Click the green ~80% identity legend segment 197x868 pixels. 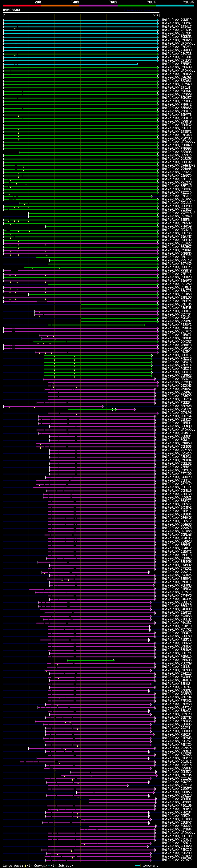(x=137, y=6)
